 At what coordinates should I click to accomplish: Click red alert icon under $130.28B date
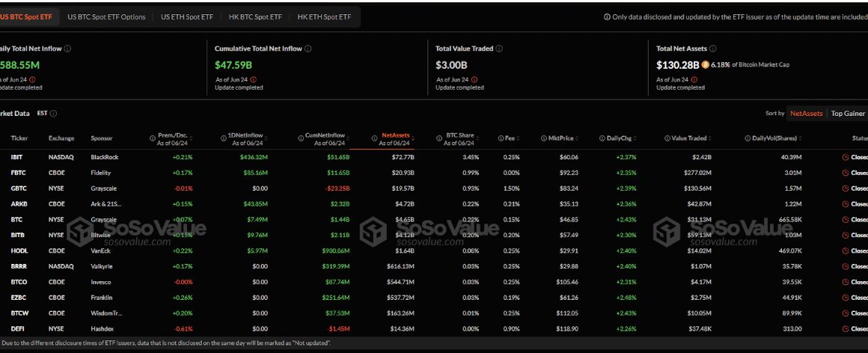pyautogui.click(x=695, y=80)
